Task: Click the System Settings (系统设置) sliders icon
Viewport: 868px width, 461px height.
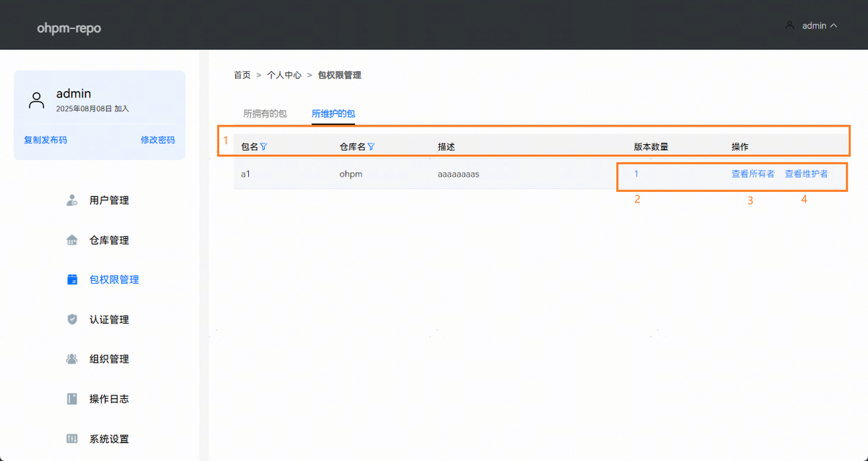Action: pyautogui.click(x=72, y=439)
